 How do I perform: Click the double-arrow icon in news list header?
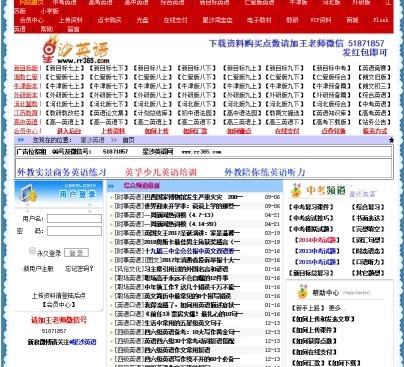111,186
